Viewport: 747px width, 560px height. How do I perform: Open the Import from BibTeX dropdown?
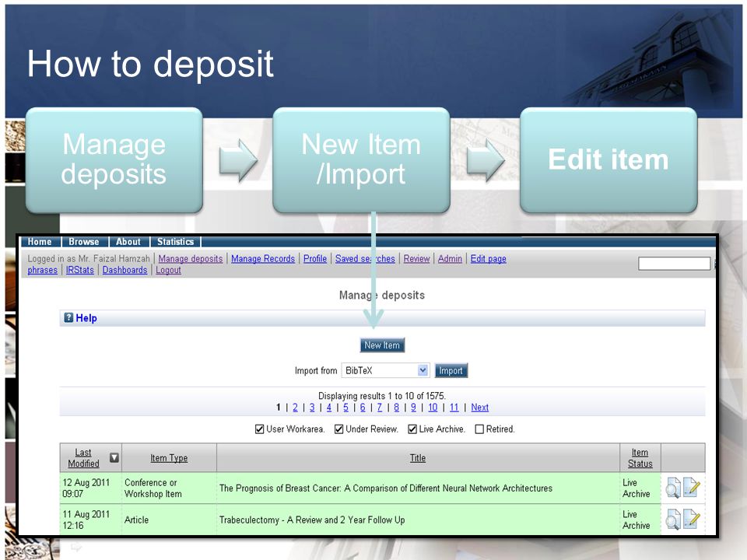pos(385,370)
